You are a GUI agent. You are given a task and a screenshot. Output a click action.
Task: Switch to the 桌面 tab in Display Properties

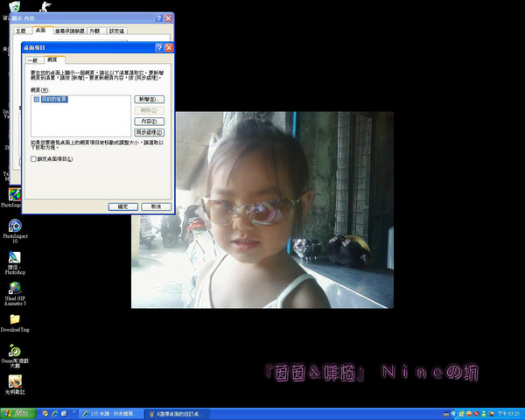point(41,30)
